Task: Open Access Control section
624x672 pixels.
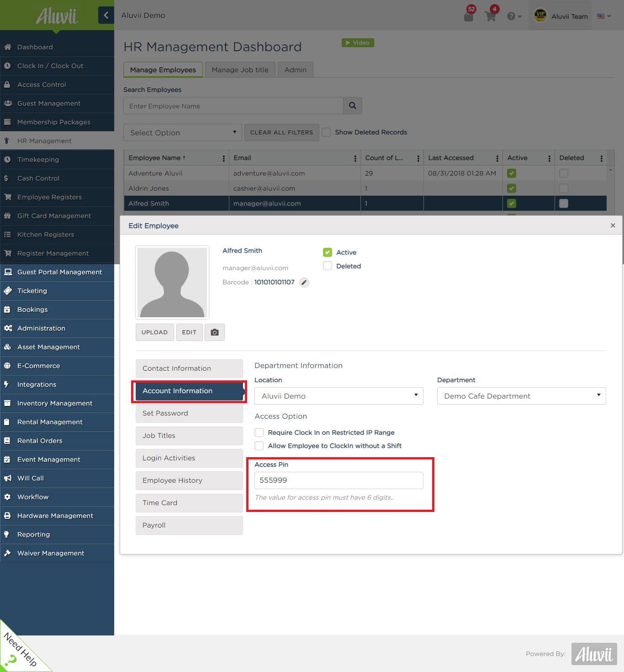Action: point(42,85)
